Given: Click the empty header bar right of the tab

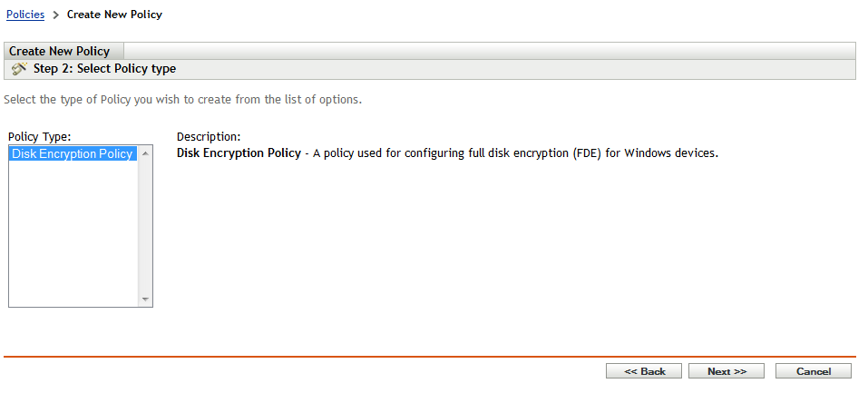Looking at the screenshot, I should click(490, 51).
